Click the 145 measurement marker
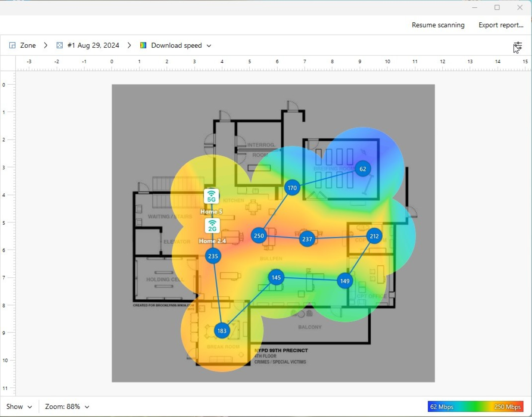 (275, 277)
